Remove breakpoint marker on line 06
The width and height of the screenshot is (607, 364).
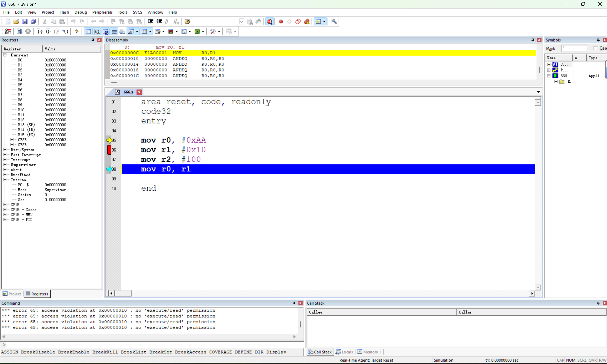click(x=109, y=150)
